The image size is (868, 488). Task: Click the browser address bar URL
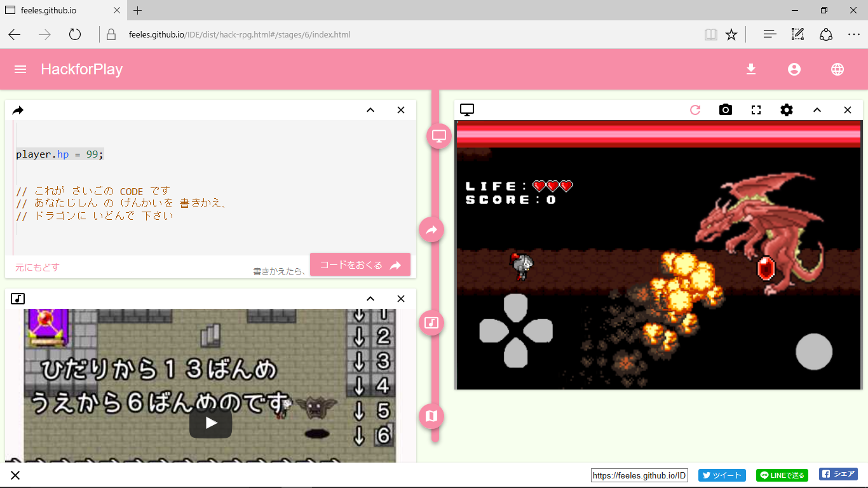click(x=240, y=34)
